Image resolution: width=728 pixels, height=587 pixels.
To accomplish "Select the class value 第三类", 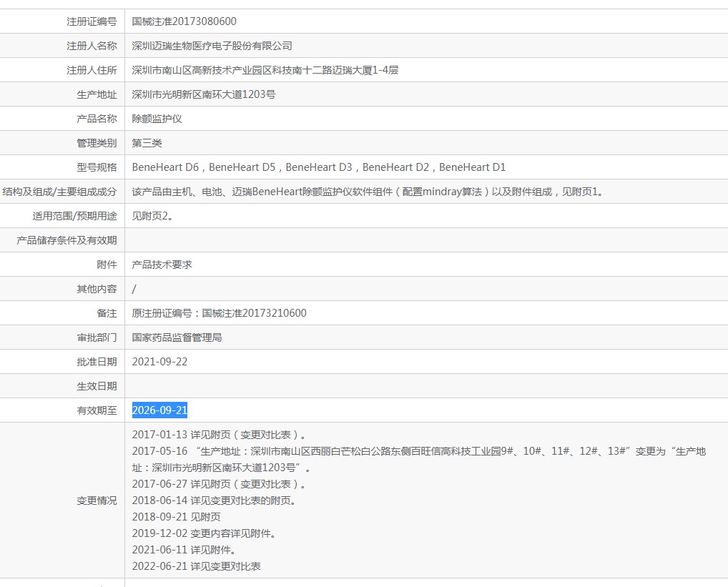I will coord(147,143).
